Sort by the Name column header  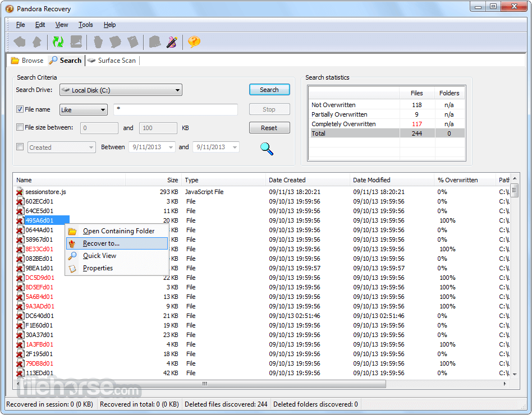tap(70, 180)
